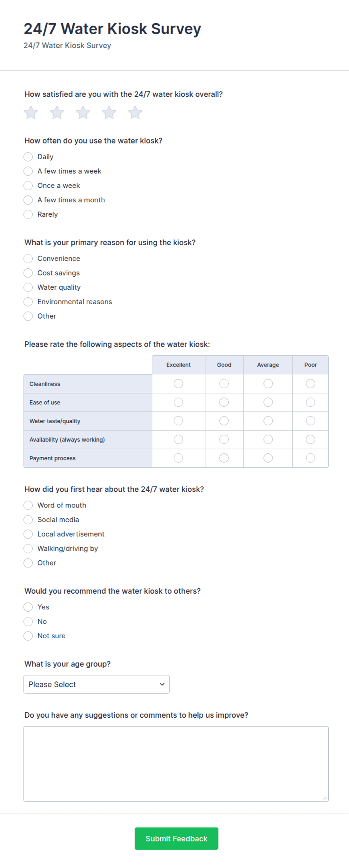This screenshot has width=349, height=868.
Task: Mark Ease of use as Good
Action: tap(224, 402)
